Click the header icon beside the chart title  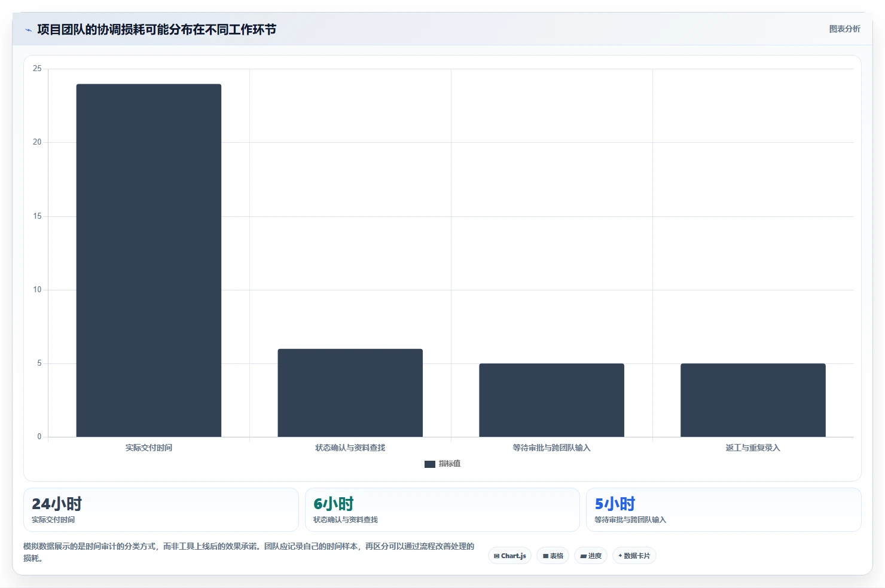[28, 30]
